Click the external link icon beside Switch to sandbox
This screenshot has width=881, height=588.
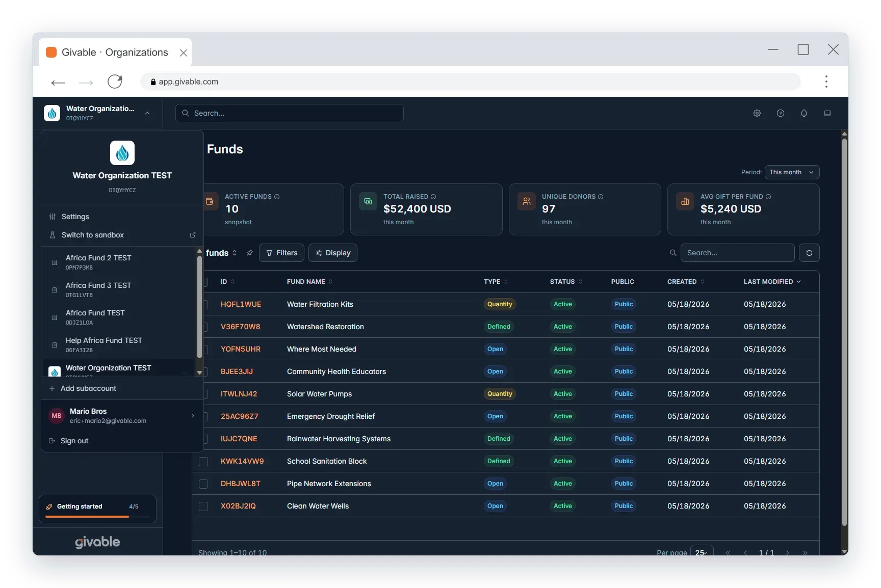193,235
